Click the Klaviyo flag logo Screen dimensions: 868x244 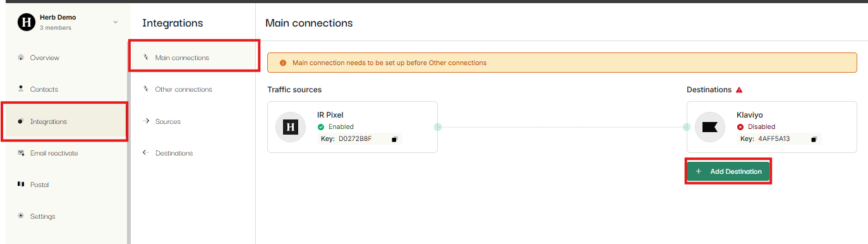[x=710, y=127]
